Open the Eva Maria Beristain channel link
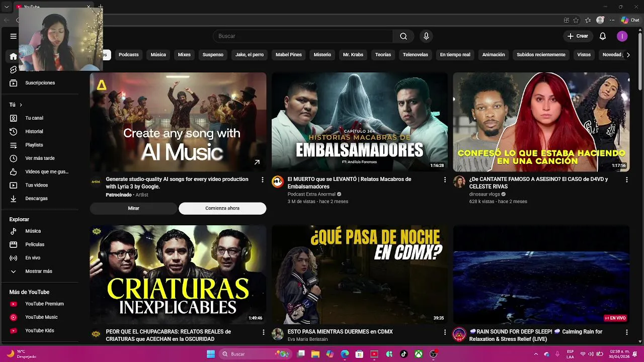This screenshot has width=644, height=362. pyautogui.click(x=307, y=339)
